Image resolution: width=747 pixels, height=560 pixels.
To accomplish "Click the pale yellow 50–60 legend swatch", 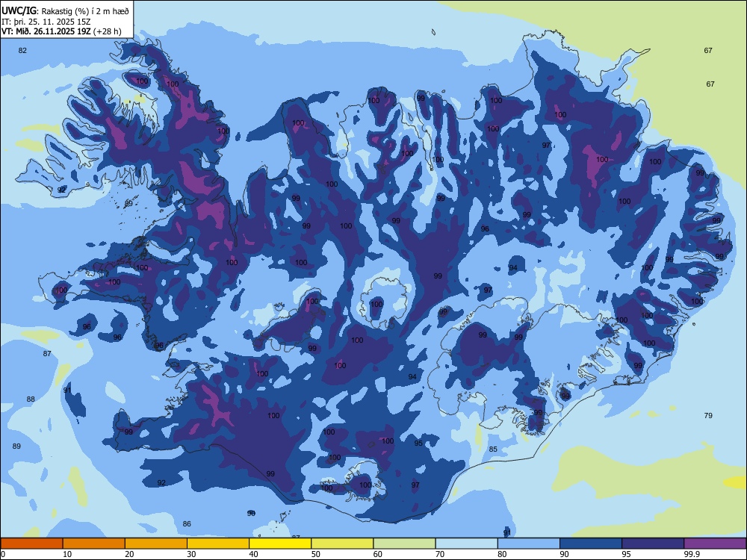I will point(343,544).
